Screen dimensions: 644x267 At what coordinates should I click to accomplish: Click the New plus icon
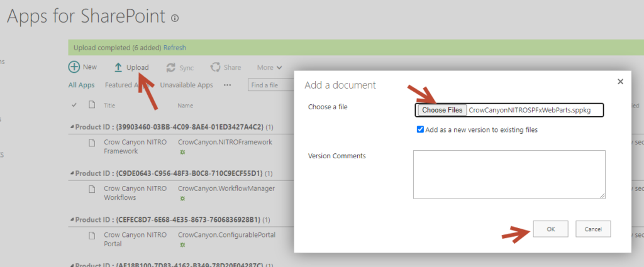pos(74,67)
